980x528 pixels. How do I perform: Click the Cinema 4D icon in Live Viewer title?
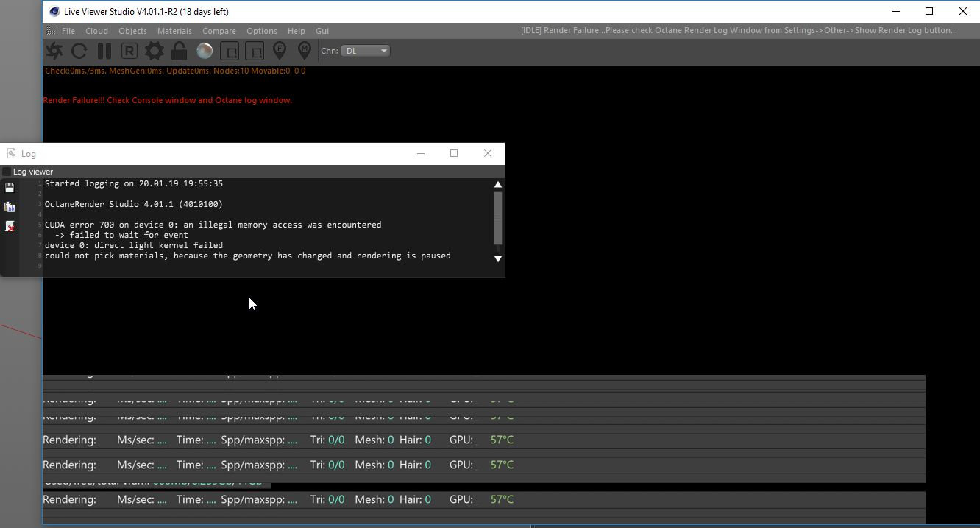(x=54, y=11)
